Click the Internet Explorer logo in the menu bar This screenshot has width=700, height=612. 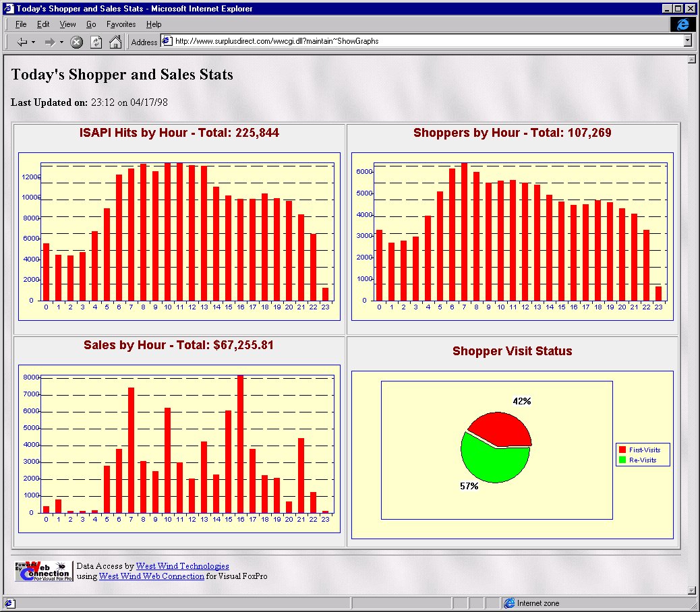click(682, 24)
